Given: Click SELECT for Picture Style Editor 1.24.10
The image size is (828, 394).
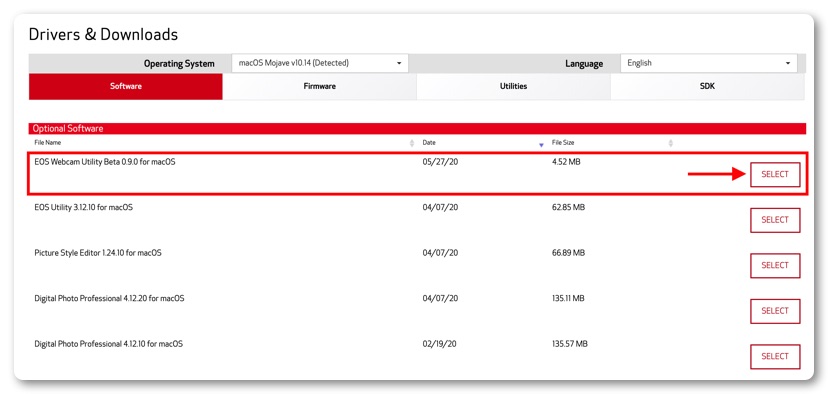Looking at the screenshot, I should (775, 266).
